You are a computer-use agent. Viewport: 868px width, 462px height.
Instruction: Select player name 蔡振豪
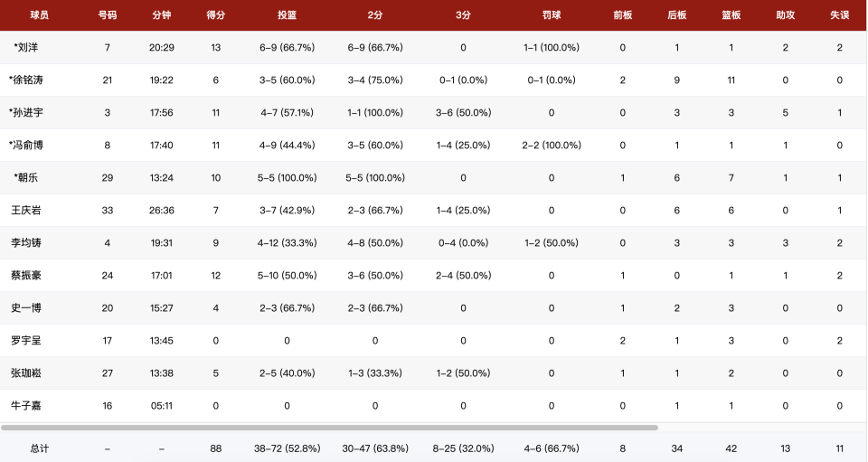point(26,275)
